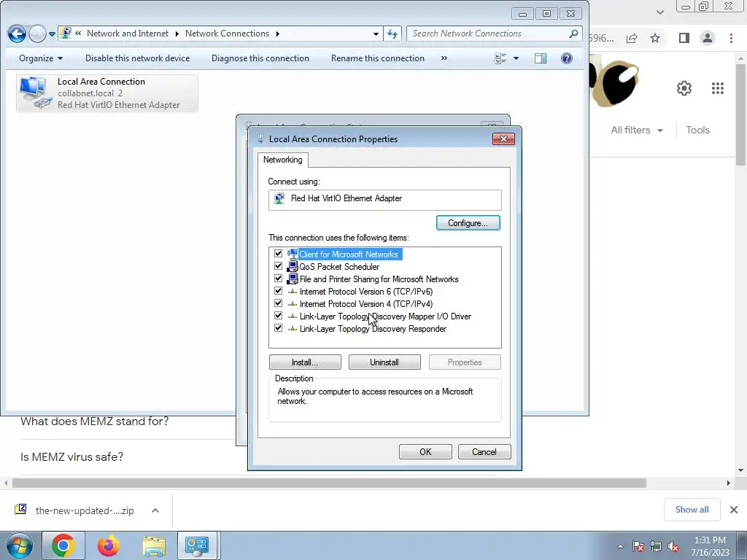This screenshot has width=747, height=560.
Task: Click the Install button
Action: coord(305,362)
